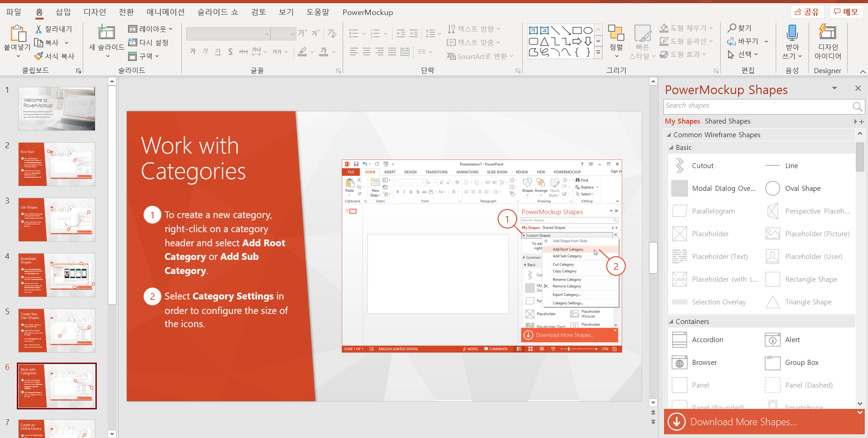
Task: Click Download More Shapes link in pane
Action: pyautogui.click(x=743, y=422)
